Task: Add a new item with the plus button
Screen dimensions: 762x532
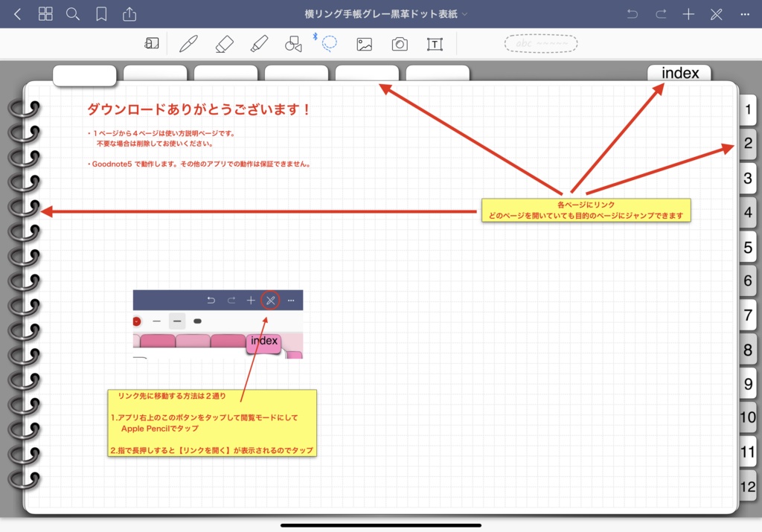Action: tap(688, 13)
